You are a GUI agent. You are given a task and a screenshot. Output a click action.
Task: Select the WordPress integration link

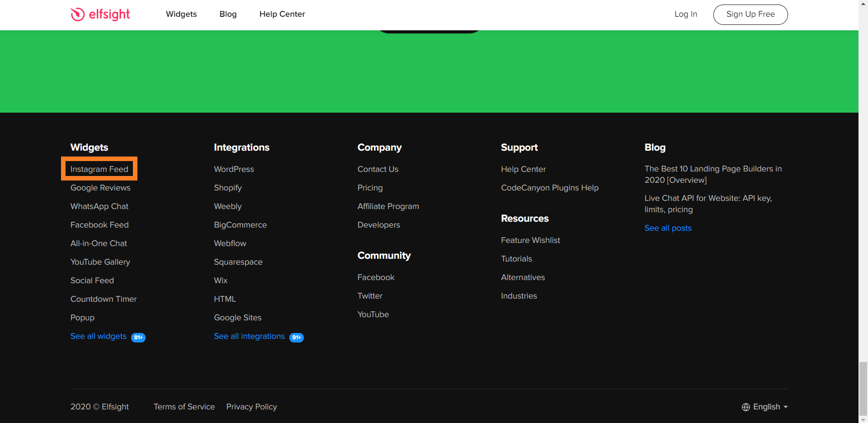(x=234, y=169)
